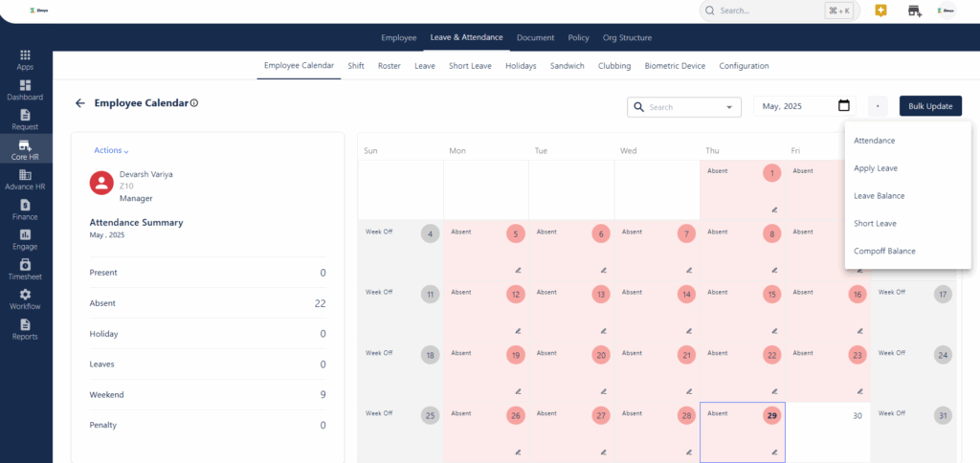This screenshot has height=463, width=980.
Task: Click date 30 in the calendar
Action: click(x=857, y=415)
